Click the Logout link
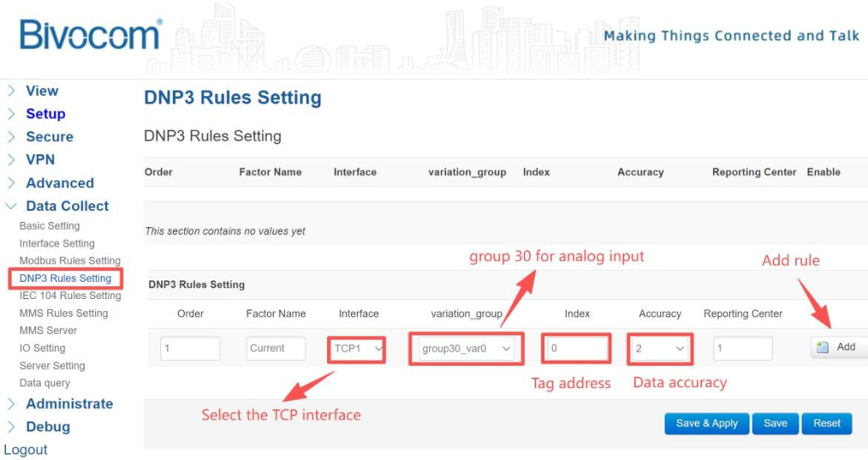 coord(25,450)
